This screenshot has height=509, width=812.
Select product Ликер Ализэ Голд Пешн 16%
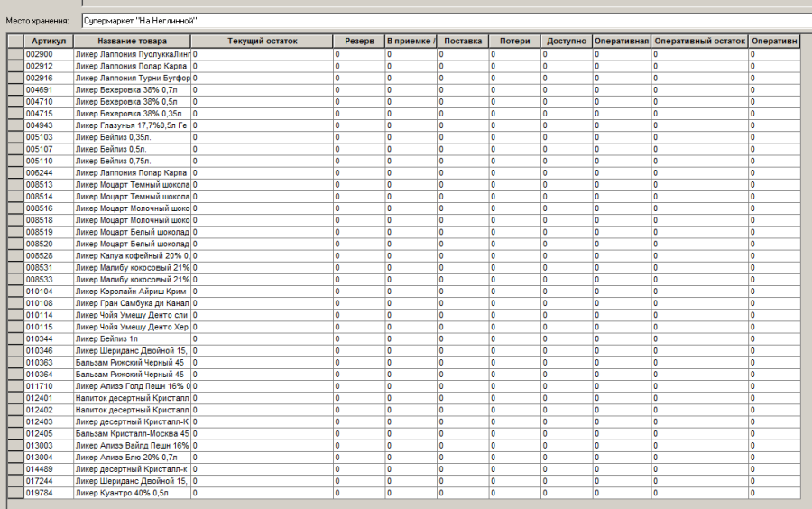click(132, 386)
